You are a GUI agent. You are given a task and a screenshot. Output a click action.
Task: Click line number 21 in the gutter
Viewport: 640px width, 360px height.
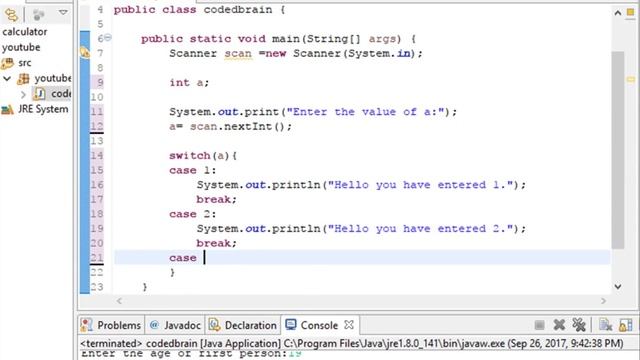(97, 258)
